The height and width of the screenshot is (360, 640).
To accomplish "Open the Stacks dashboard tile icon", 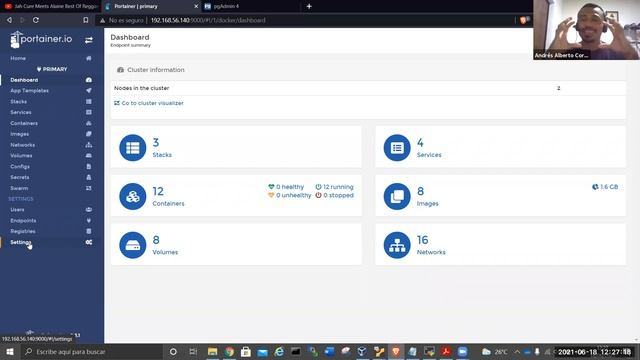I will click(x=133, y=148).
